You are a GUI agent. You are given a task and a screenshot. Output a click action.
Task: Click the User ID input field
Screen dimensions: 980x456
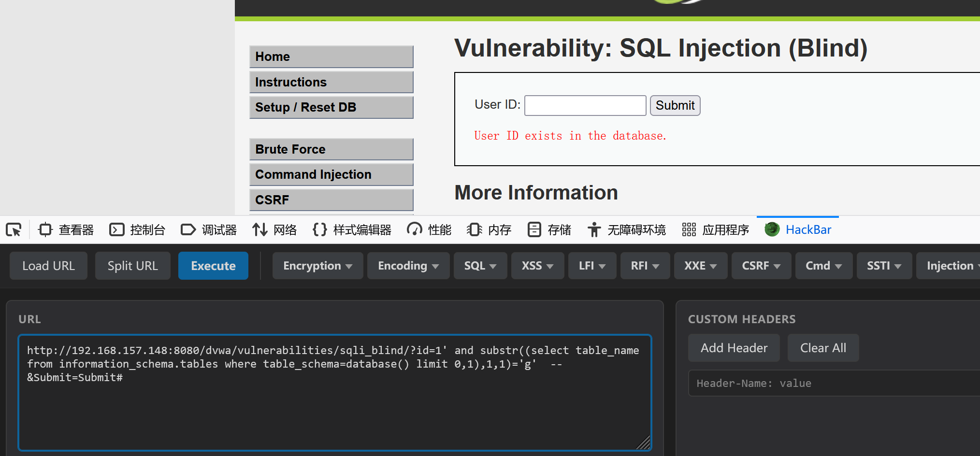point(585,105)
